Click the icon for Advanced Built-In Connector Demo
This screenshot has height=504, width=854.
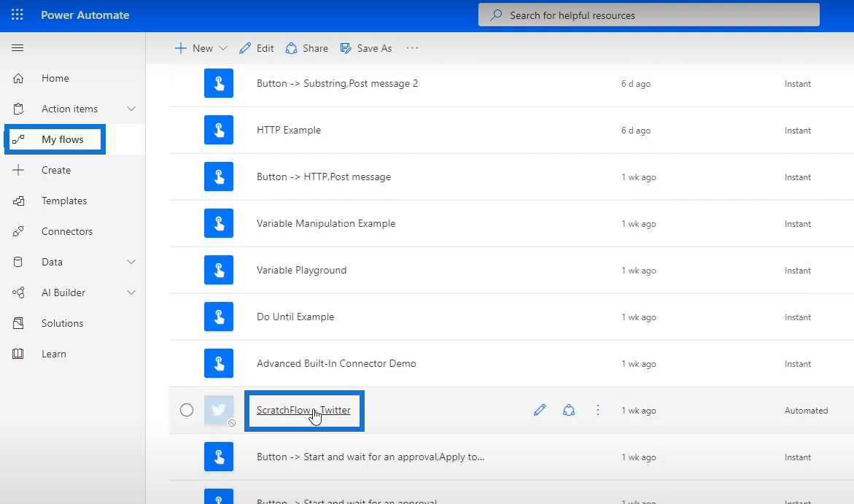pyautogui.click(x=219, y=363)
